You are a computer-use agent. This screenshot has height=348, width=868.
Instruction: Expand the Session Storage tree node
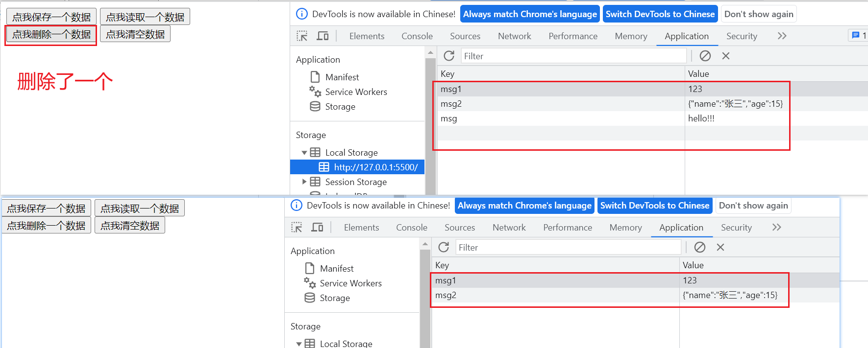(x=304, y=182)
